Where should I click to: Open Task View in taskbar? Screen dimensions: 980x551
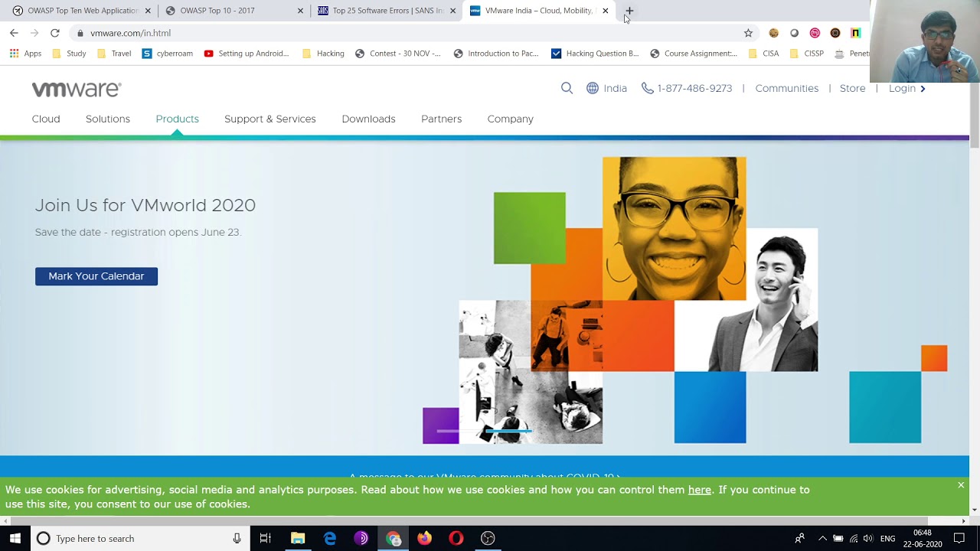265,539
